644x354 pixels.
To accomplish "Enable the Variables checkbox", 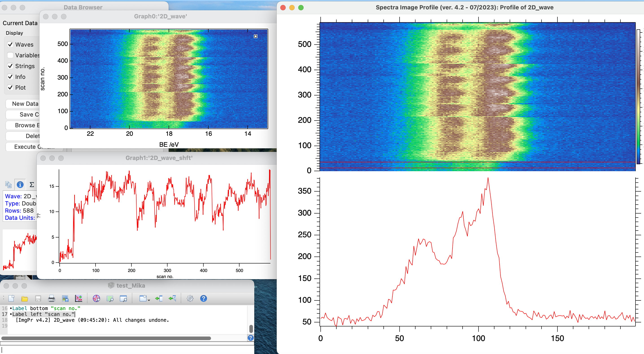I will pos(10,55).
